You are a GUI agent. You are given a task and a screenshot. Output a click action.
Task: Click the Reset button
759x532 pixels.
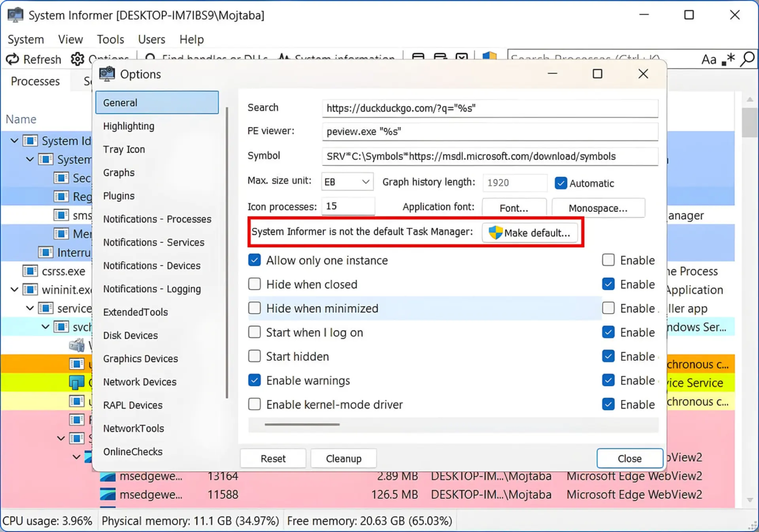[x=273, y=459]
